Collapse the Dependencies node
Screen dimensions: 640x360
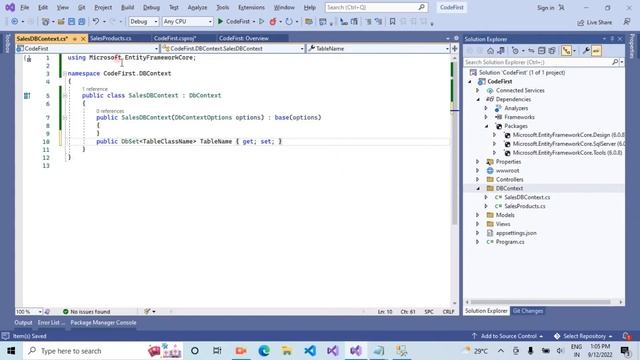478,100
